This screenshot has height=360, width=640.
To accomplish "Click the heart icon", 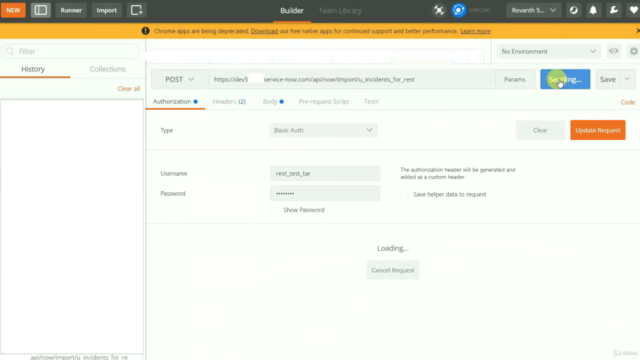I will coord(633,10).
